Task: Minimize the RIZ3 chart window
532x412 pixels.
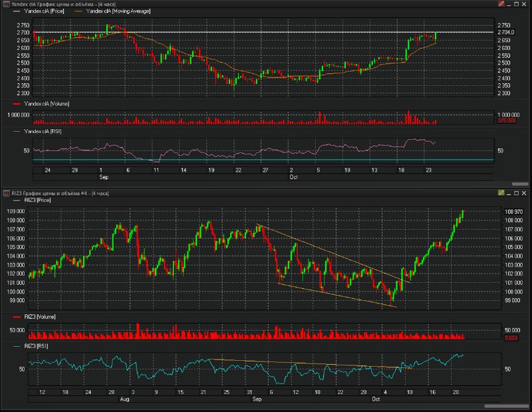Action: tap(509, 193)
